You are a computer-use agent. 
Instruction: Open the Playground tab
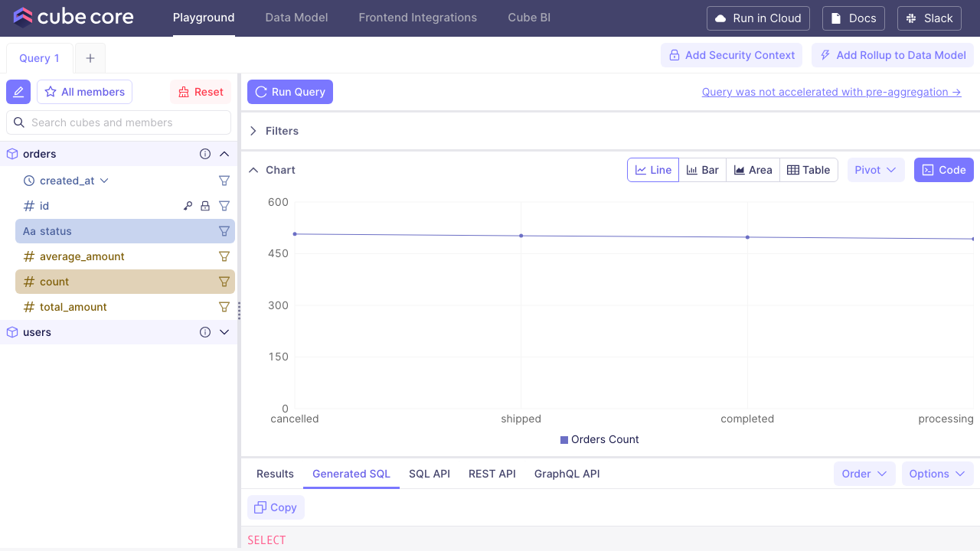[x=204, y=18]
